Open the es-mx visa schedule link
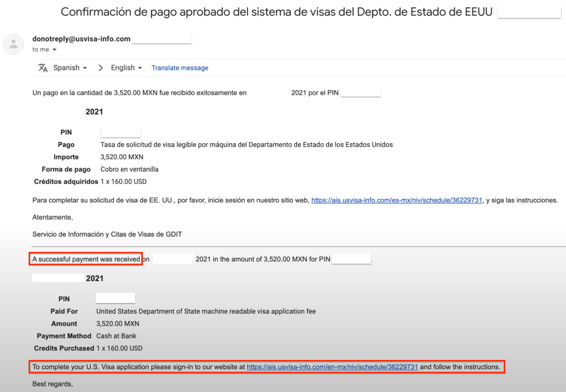Screen dimensions: 566x392 point(396,200)
